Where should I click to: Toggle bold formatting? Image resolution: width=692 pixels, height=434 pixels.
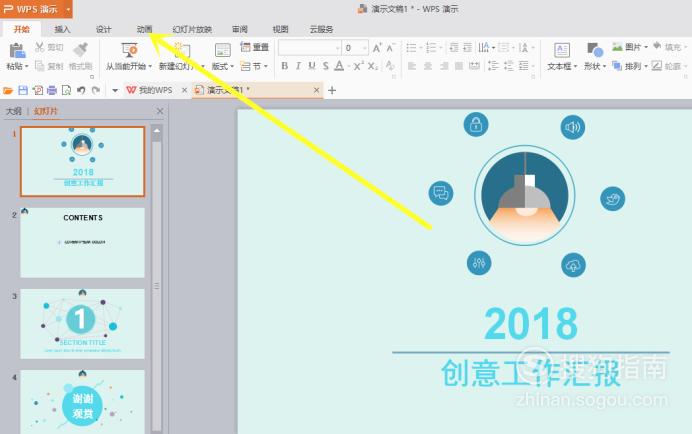click(285, 66)
